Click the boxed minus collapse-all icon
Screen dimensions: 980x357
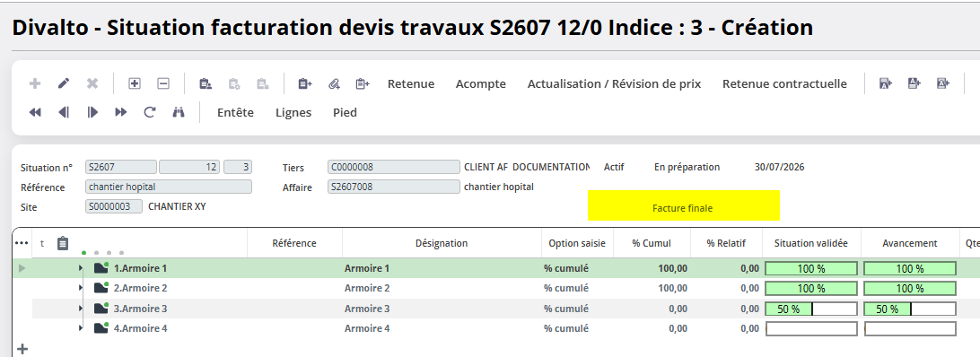(x=163, y=83)
